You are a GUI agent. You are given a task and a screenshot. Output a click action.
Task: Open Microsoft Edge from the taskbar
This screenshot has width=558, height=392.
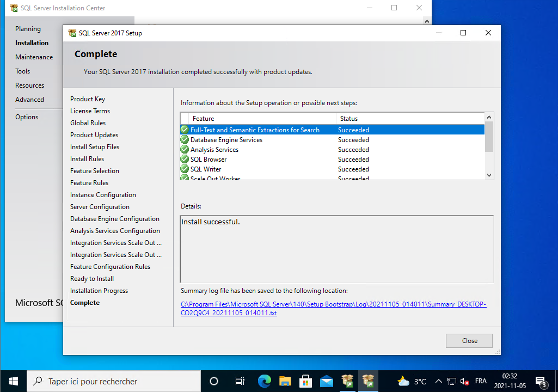[x=265, y=381]
